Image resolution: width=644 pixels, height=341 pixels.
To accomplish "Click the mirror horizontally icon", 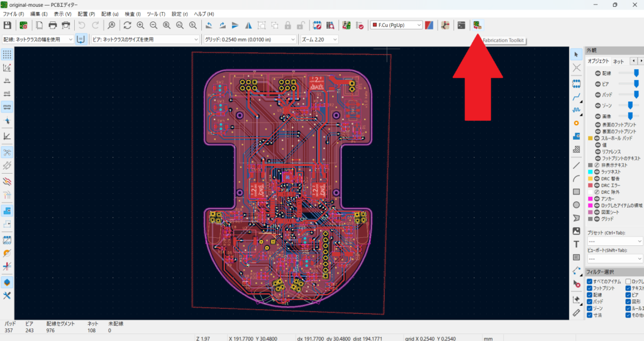I will (248, 25).
